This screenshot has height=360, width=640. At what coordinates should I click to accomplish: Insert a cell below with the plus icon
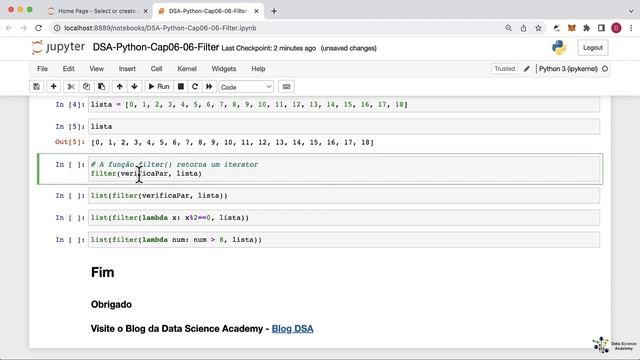[x=53, y=87]
